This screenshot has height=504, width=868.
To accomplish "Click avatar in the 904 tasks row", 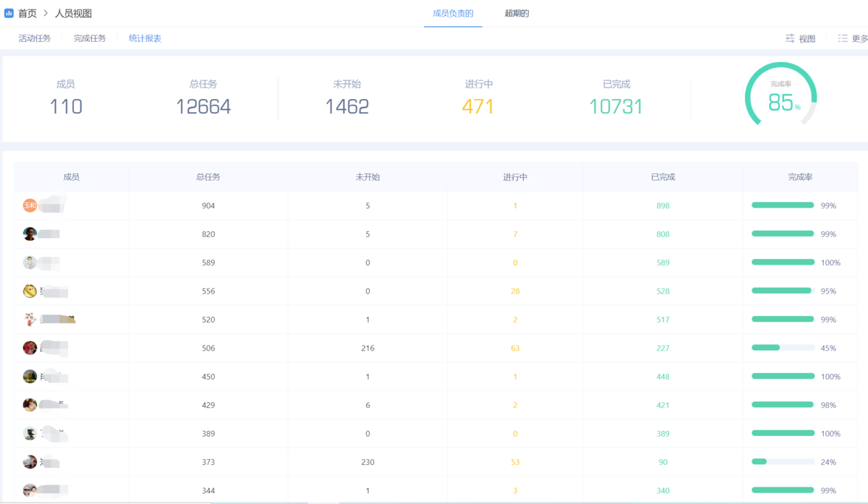I will [x=30, y=205].
